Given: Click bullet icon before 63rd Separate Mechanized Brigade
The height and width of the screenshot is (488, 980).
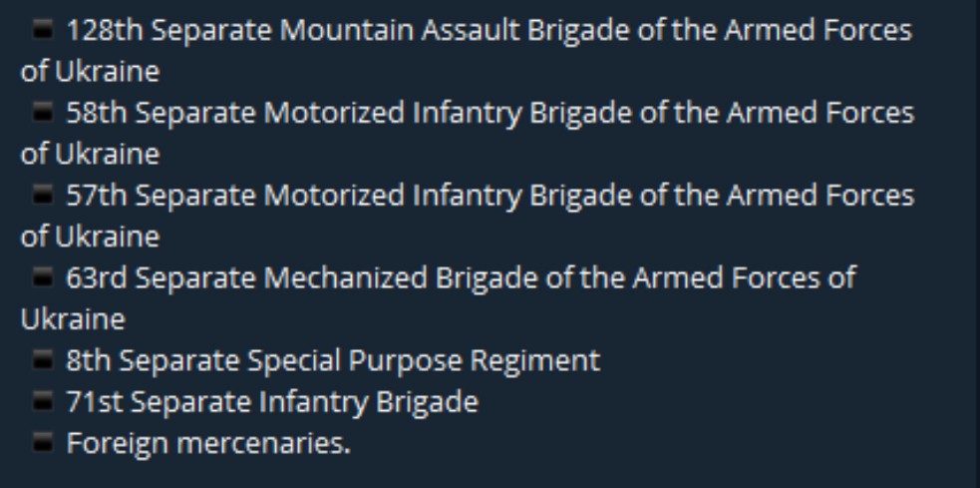Looking at the screenshot, I should point(42,277).
